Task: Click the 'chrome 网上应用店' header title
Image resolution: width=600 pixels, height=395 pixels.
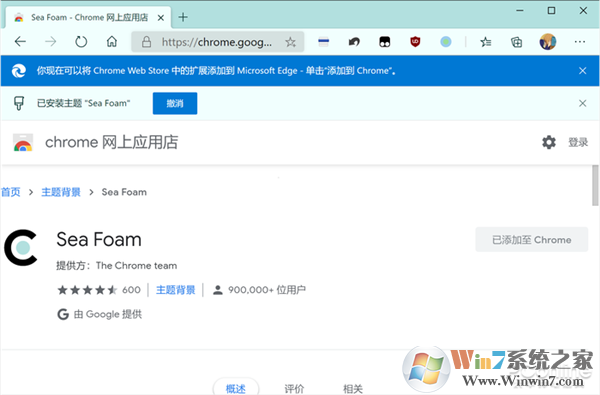Action: 111,142
